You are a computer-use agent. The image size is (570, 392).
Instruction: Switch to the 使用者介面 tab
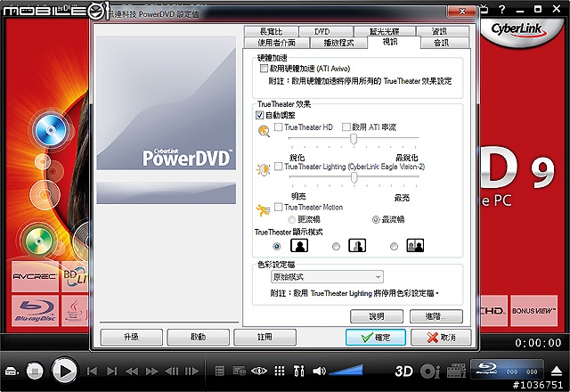276,43
